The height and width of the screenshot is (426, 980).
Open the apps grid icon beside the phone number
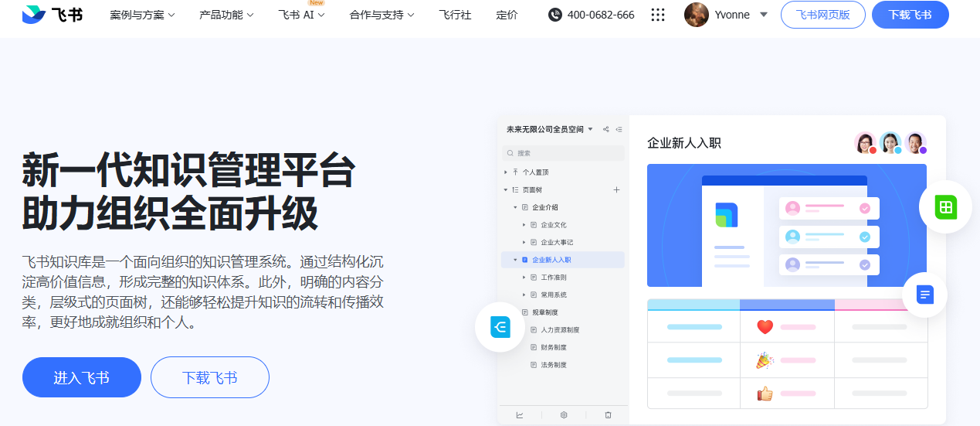point(658,15)
